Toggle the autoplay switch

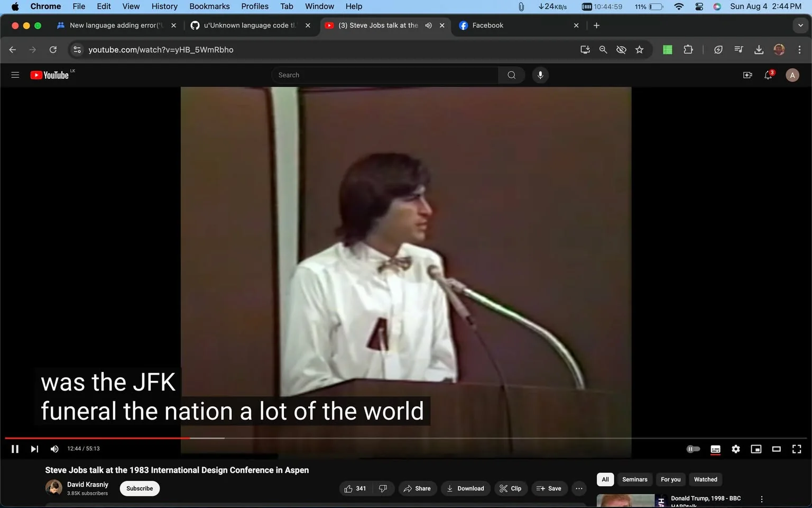click(x=693, y=449)
